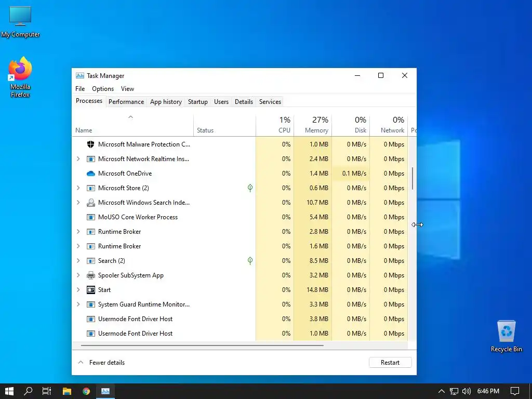Click the Microsoft Windows Search Indexer icon
The width and height of the screenshot is (532, 399).
click(x=90, y=203)
